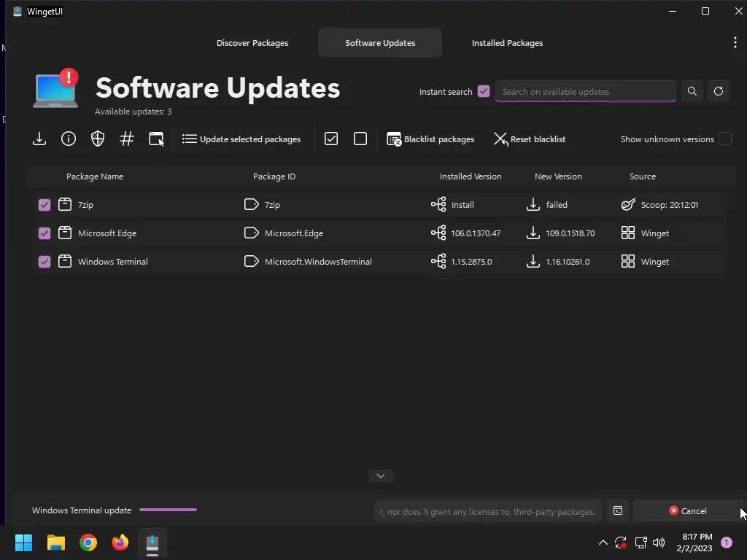Select all packages with checked-box icon
This screenshot has width=747, height=560.
click(331, 139)
